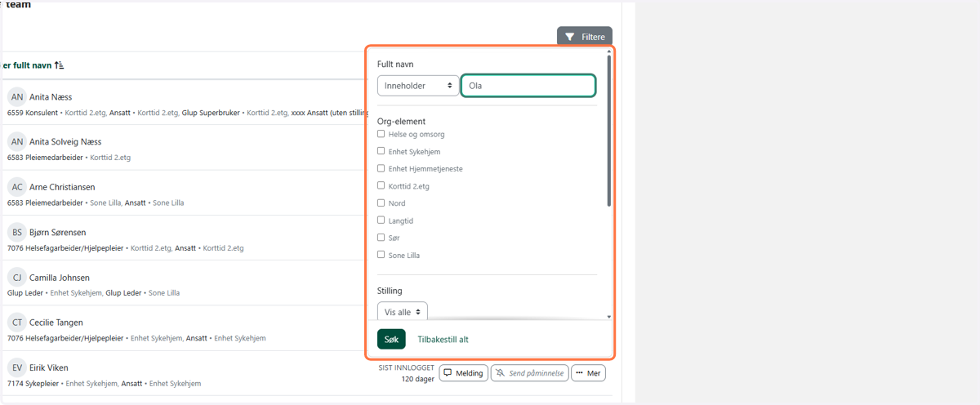Check the Sone Lilla filter checkbox
The width and height of the screenshot is (980, 405).
click(x=381, y=255)
